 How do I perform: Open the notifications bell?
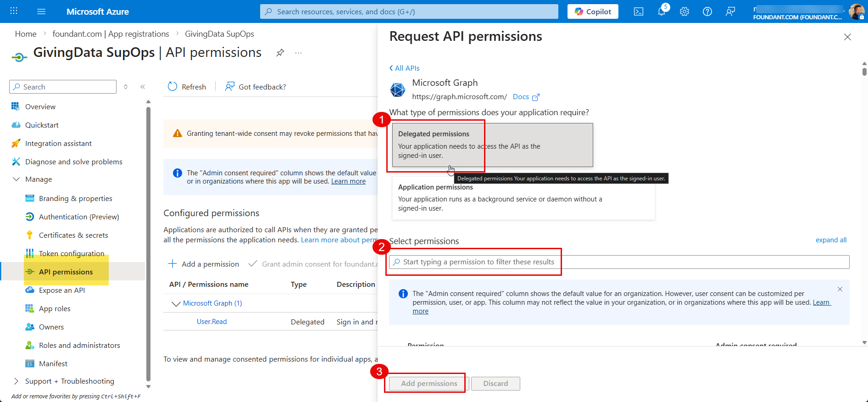pos(662,11)
